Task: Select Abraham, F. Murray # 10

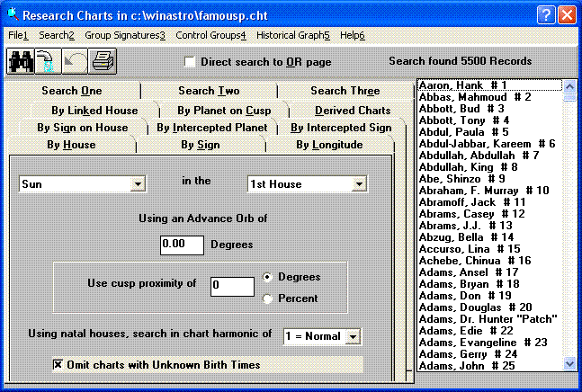Action: coord(489,191)
